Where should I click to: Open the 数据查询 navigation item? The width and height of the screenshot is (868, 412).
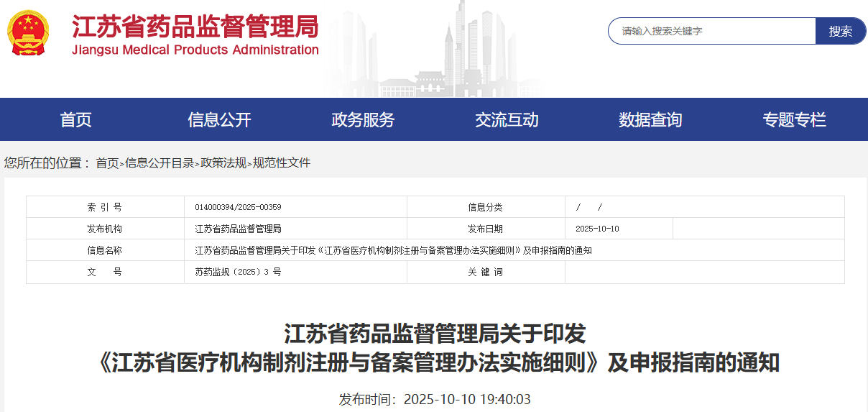650,120
